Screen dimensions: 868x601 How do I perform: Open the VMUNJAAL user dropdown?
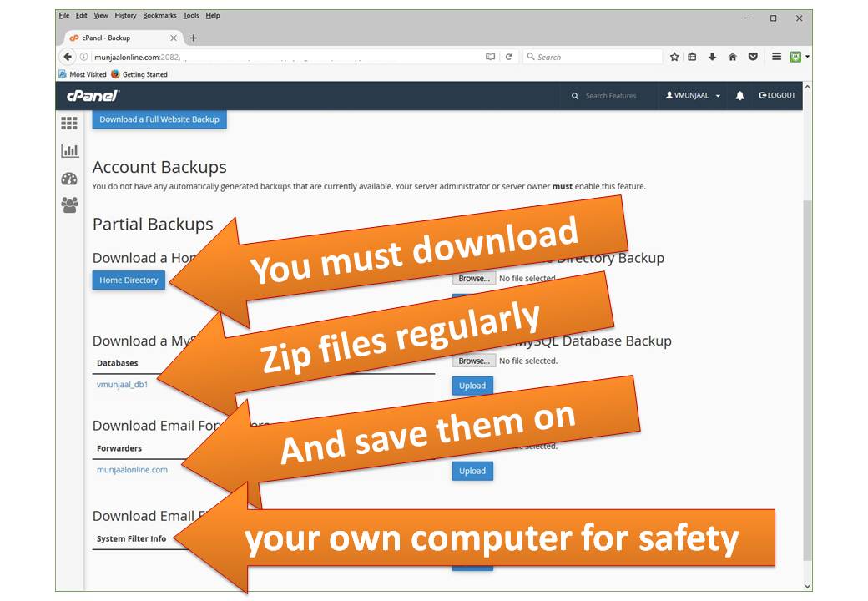click(x=693, y=96)
